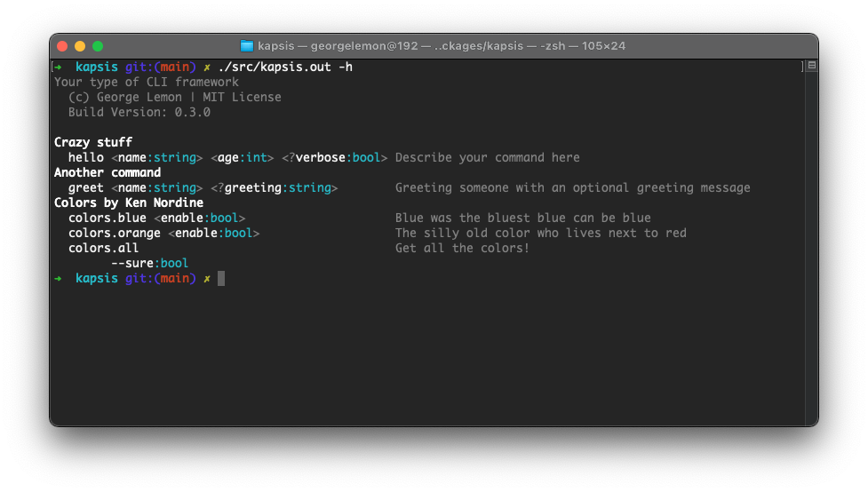The image size is (868, 492).
Task: Click 'Blue was the bluest blue can be blue'
Action: click(x=523, y=218)
